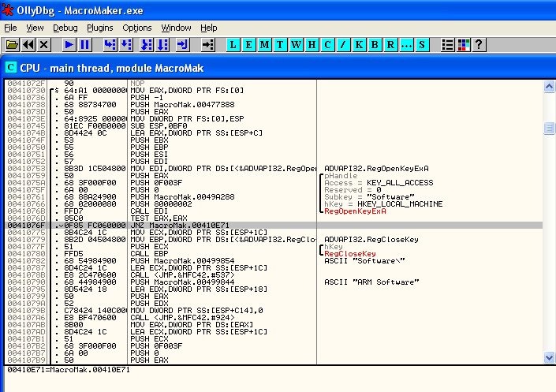Show CPU window with C toolbar button
The height and width of the screenshot is (392, 556).
tap(327, 45)
